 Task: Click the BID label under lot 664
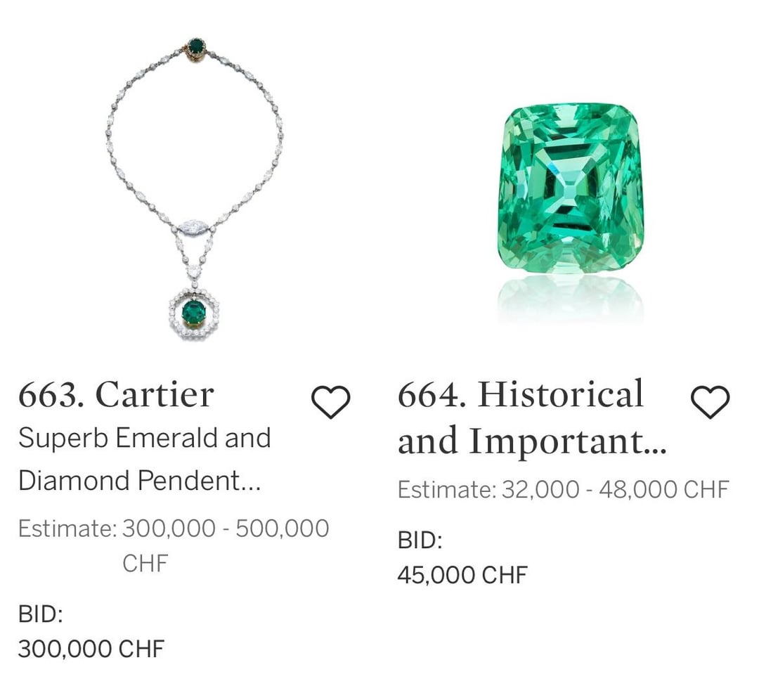click(420, 541)
